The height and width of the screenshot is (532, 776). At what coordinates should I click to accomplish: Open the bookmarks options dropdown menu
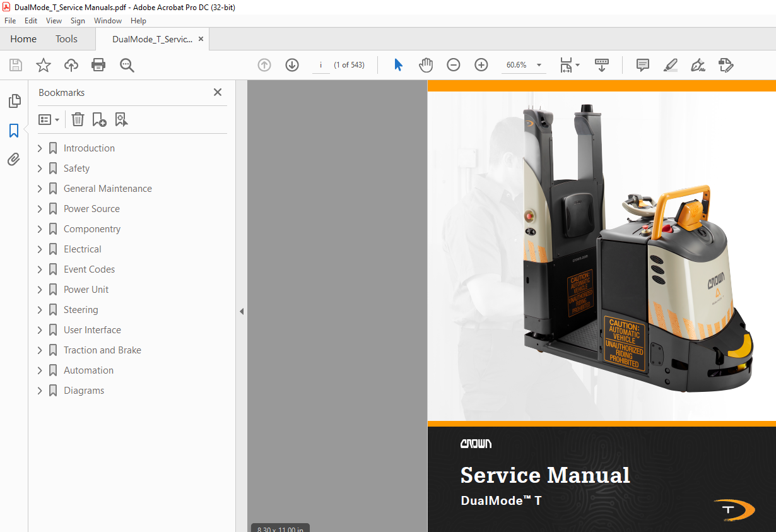49,119
